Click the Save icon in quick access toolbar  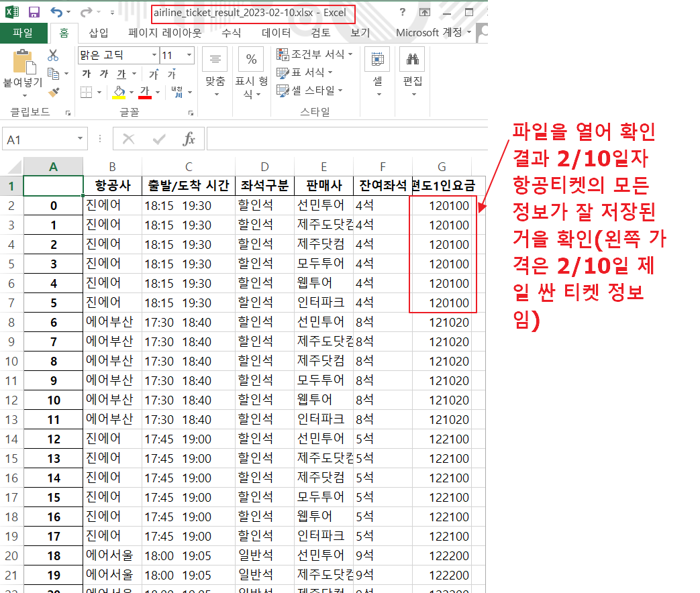tap(34, 12)
